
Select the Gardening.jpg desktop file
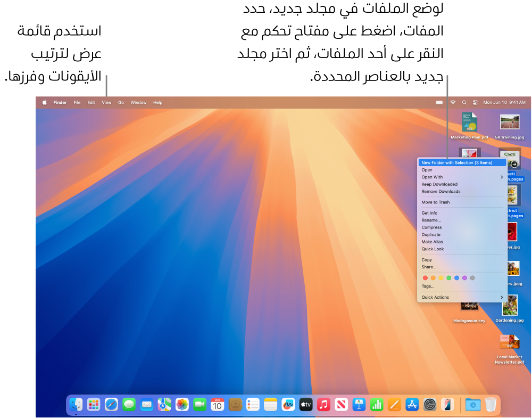coord(510,308)
